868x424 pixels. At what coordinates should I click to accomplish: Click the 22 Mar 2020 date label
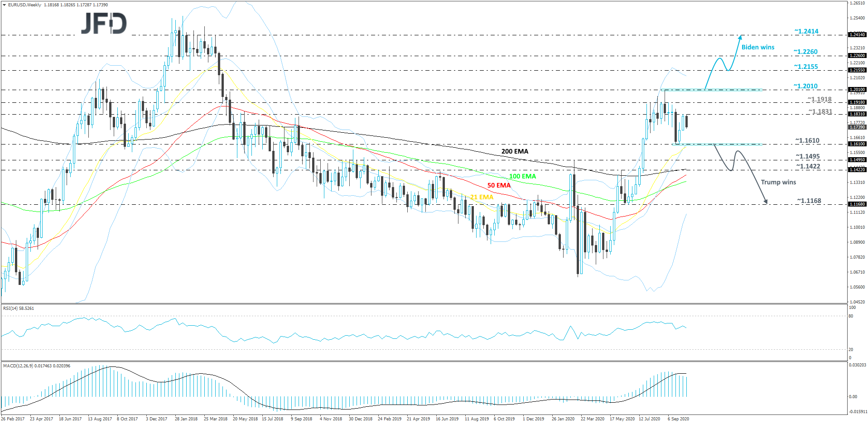coord(593,419)
